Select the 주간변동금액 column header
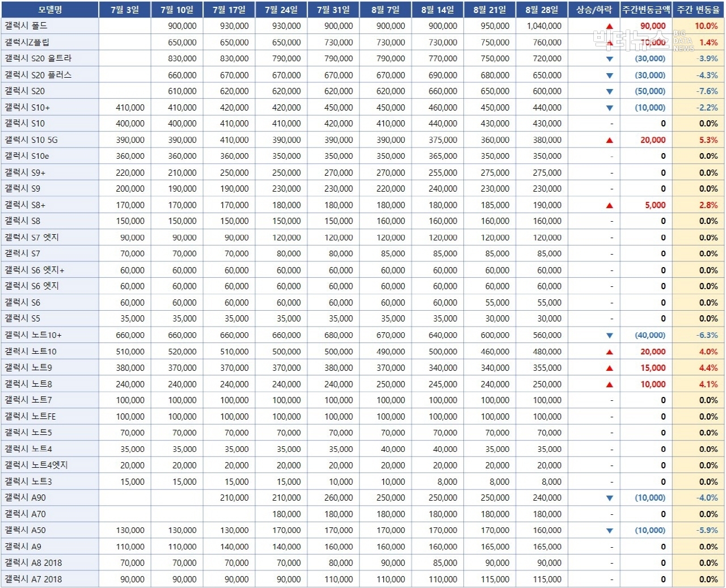The image size is (726, 588). point(646,10)
